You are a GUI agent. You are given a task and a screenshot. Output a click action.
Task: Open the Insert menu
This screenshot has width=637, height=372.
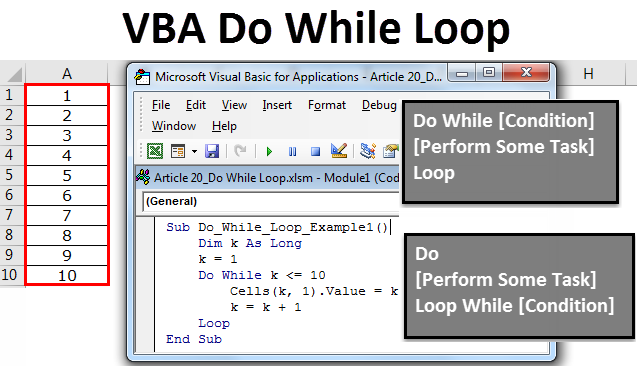(x=277, y=105)
